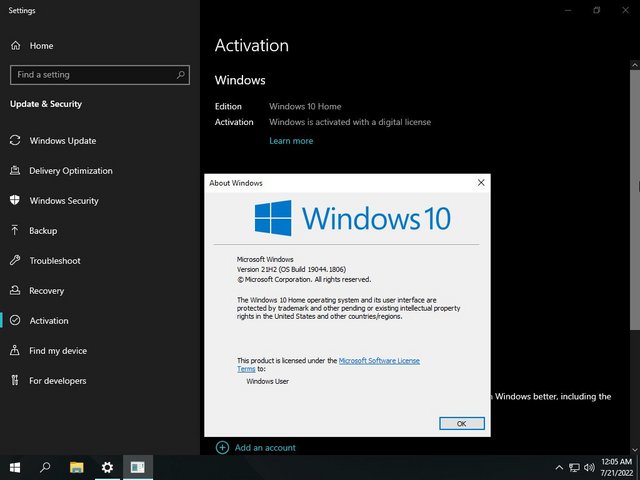Click the Home icon in Settings sidebar
This screenshot has height=480, width=640.
click(x=16, y=46)
